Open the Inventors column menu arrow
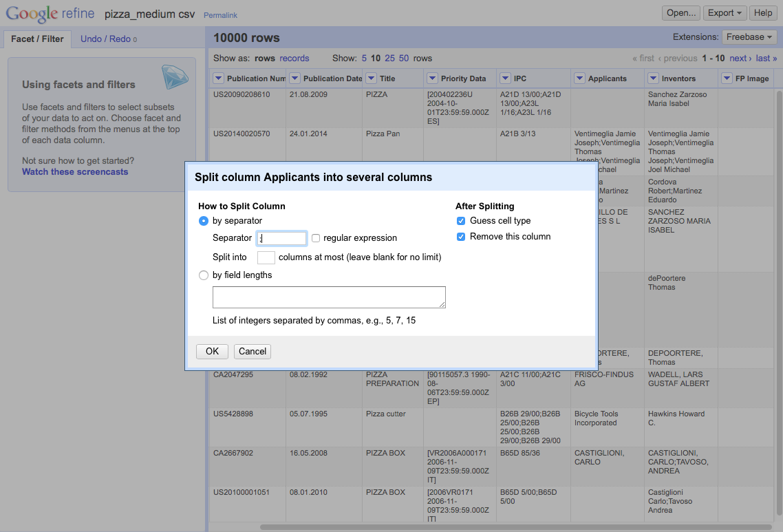This screenshot has height=532, width=783. 653,78
